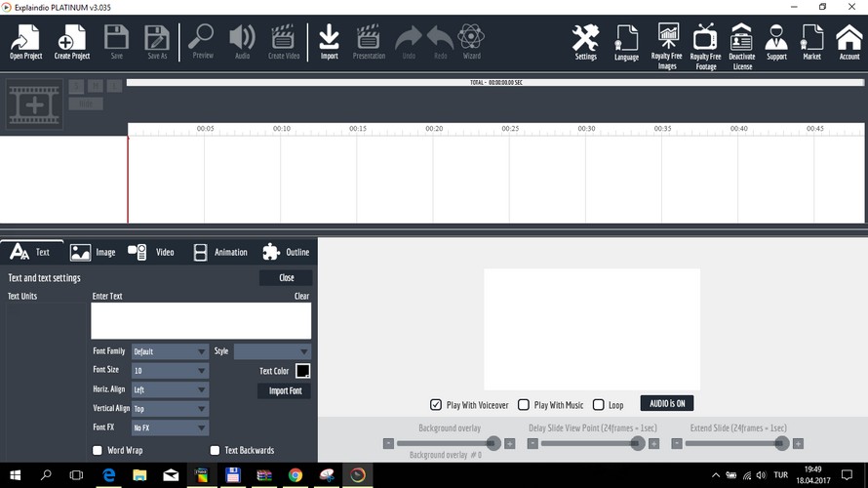Click the Import download icon
Image resolution: width=868 pixels, height=488 pixels.
click(329, 42)
